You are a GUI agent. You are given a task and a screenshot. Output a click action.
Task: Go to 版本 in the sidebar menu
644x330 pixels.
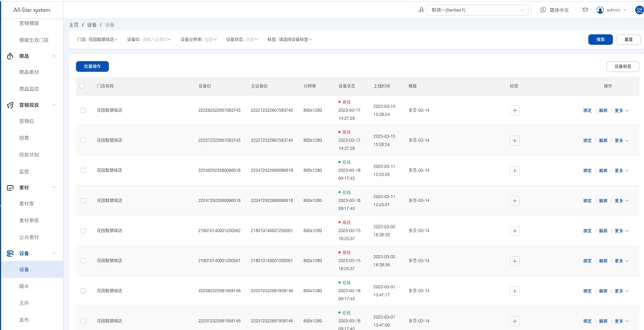click(24, 287)
